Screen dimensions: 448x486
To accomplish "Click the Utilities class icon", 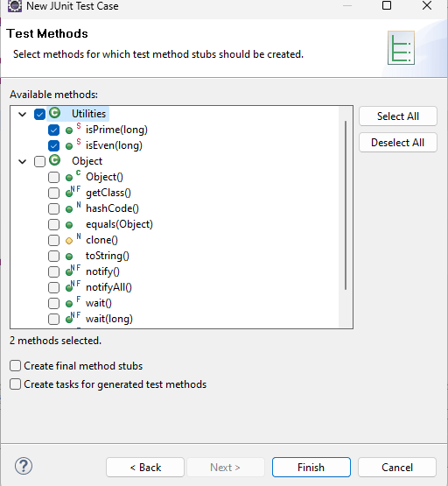I will click(x=55, y=113).
